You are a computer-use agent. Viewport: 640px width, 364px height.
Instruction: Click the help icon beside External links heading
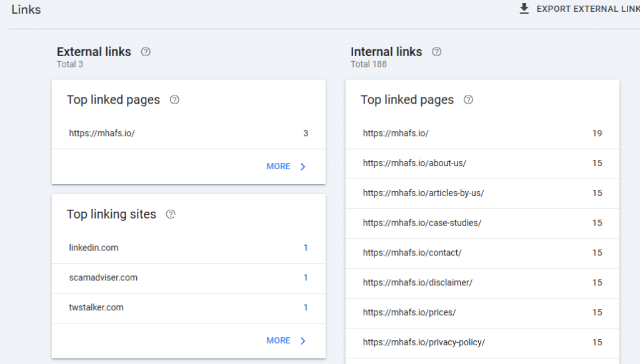[x=146, y=52]
